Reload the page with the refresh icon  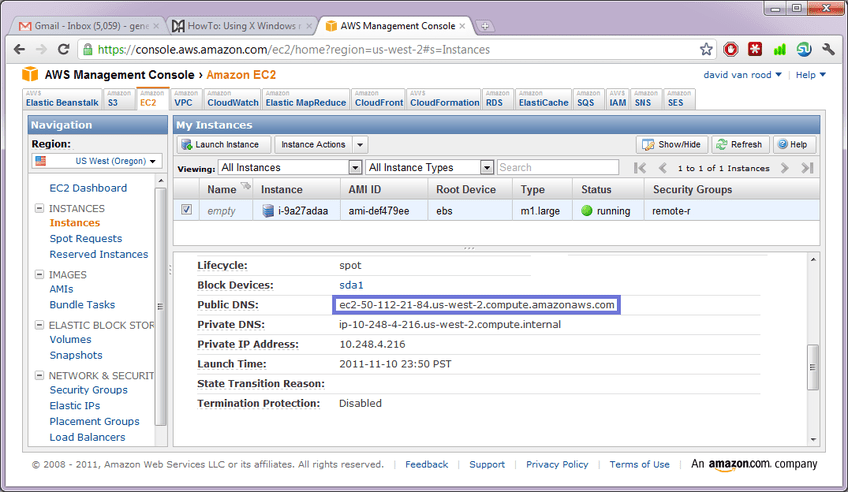[63, 49]
